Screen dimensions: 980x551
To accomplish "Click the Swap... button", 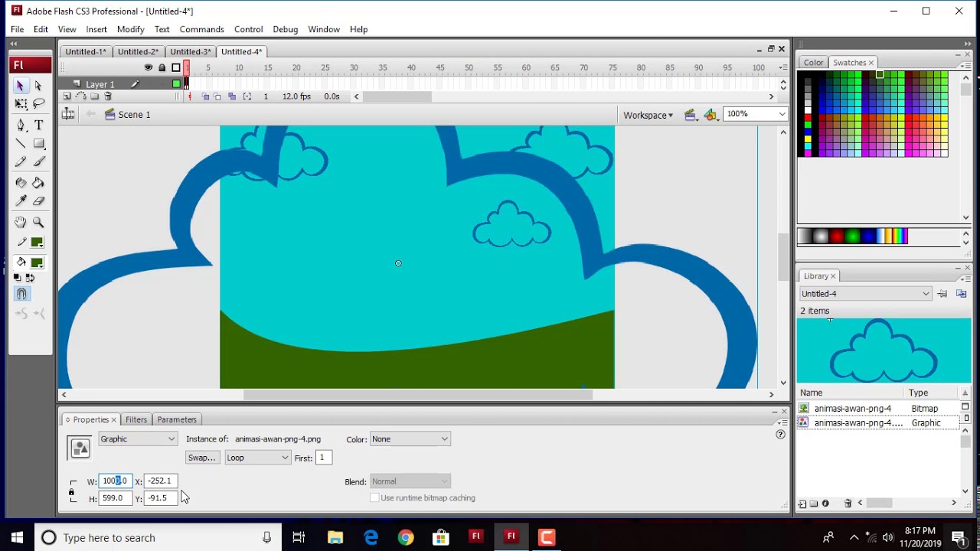I will click(x=202, y=458).
